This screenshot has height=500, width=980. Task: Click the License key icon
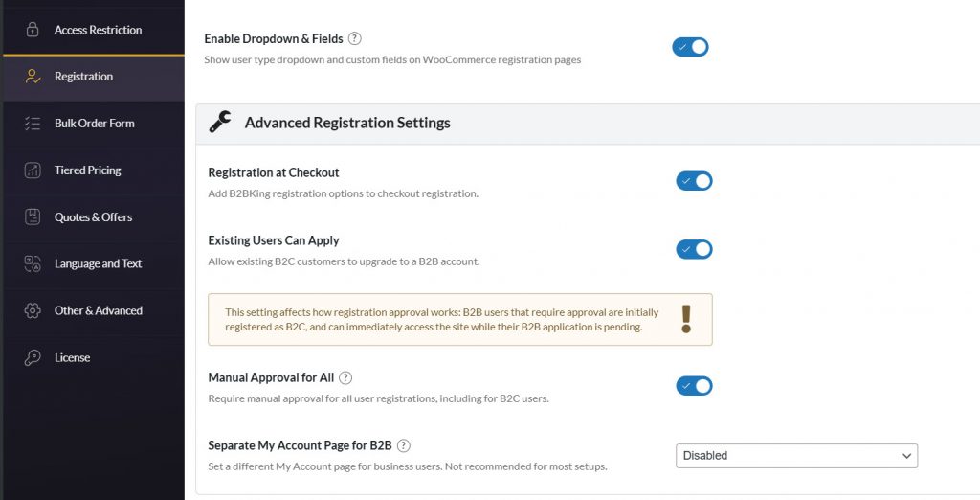coord(33,358)
